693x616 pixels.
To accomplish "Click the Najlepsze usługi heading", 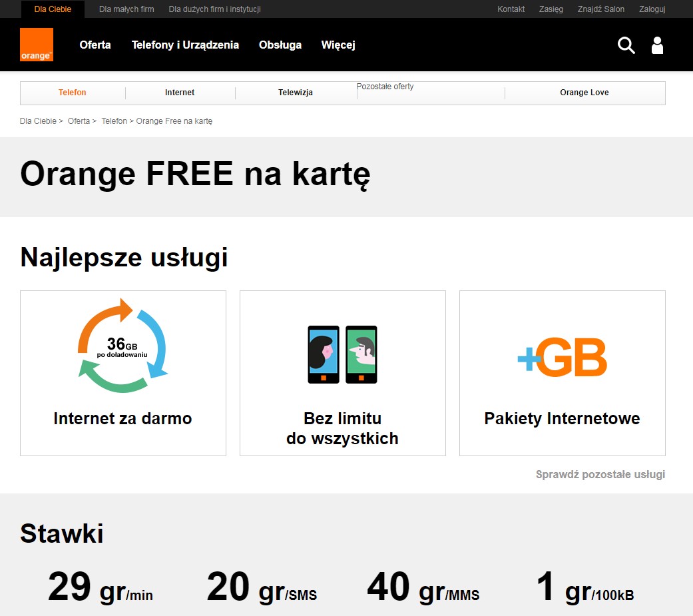I will 124,257.
